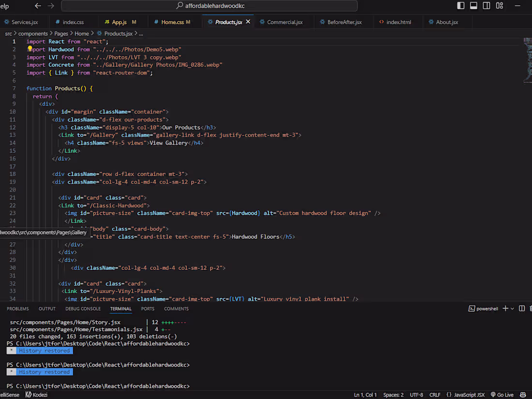The width and height of the screenshot is (532, 399).
Task: Open the PROBLEMS panel tab
Action: pos(17,308)
